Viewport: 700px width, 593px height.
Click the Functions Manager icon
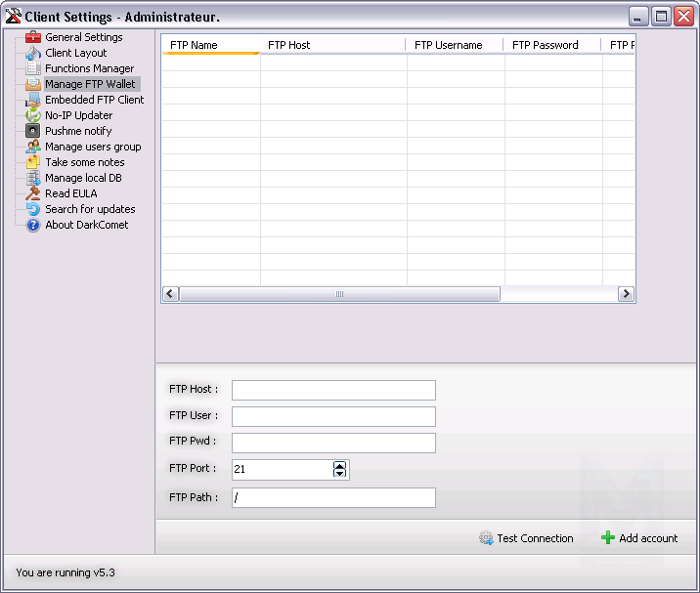click(33, 68)
